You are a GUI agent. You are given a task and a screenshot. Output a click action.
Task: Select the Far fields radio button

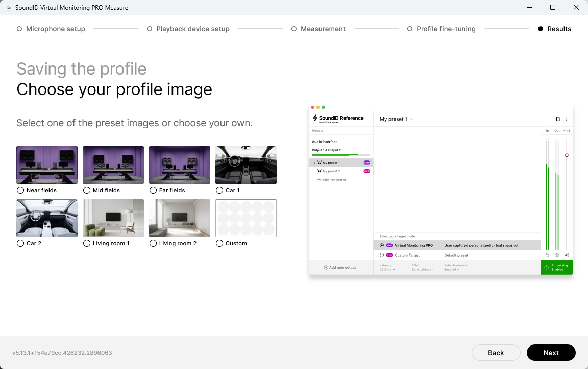pyautogui.click(x=153, y=190)
